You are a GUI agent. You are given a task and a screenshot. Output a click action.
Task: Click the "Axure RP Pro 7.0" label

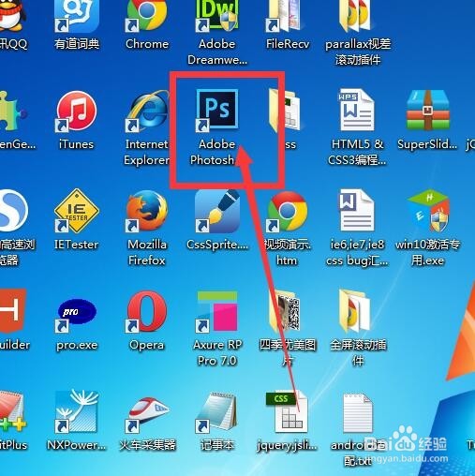click(x=217, y=353)
